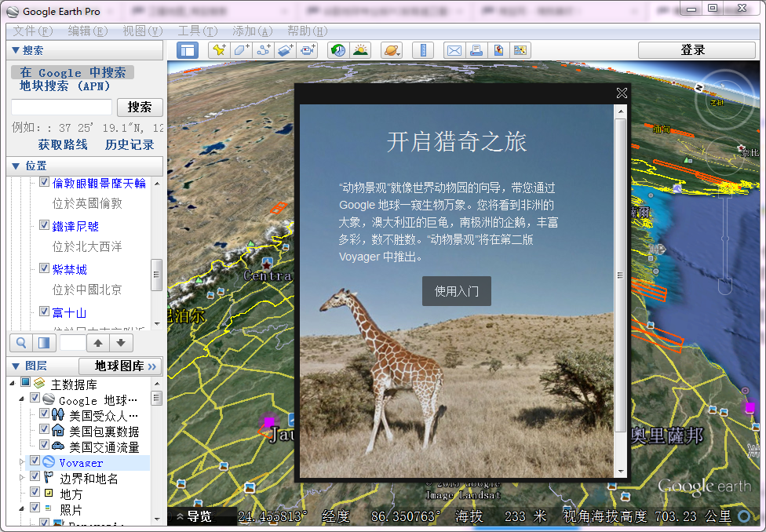Click the 使用入门 get started button

point(456,291)
